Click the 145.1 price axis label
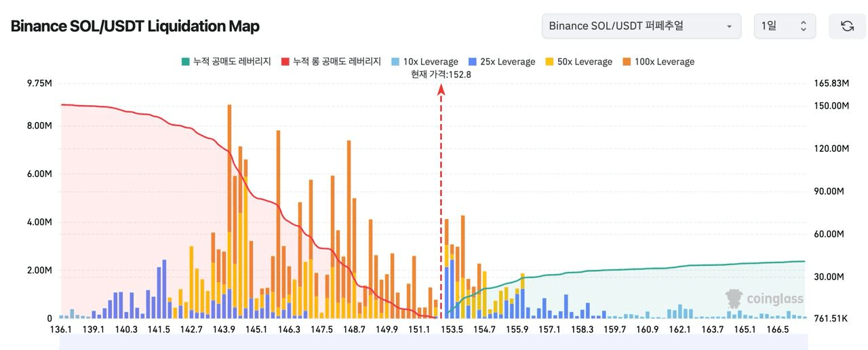This screenshot has height=350, width=868. click(x=256, y=330)
